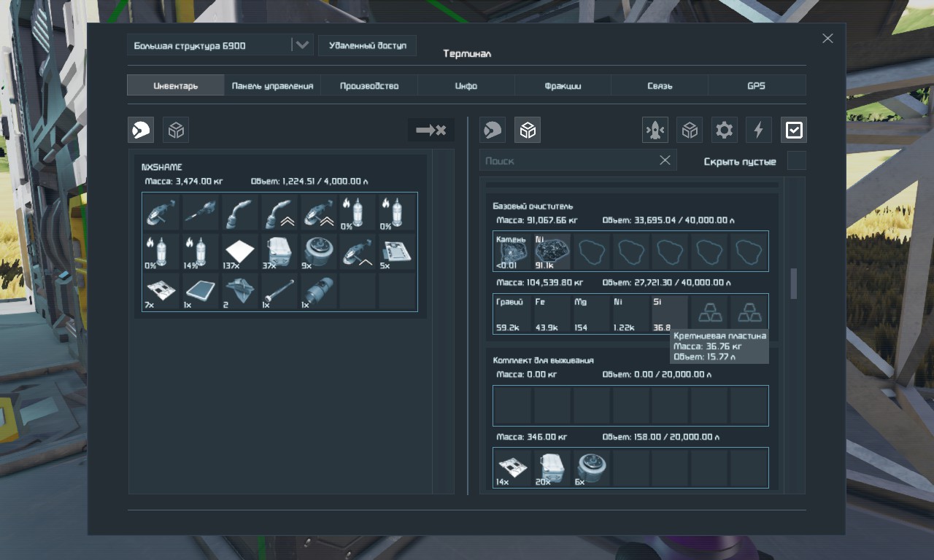Clear the Поиск field with X

tap(665, 160)
